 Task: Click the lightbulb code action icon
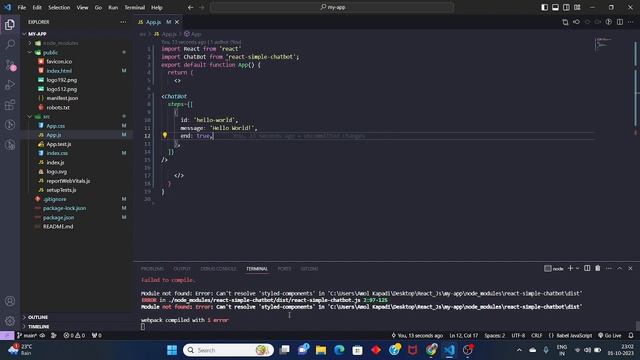point(165,135)
